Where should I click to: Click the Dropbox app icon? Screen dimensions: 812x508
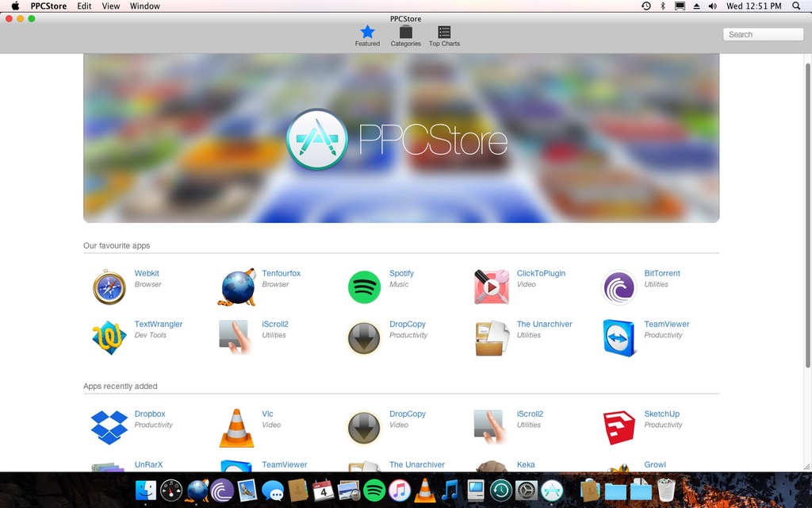pos(109,427)
